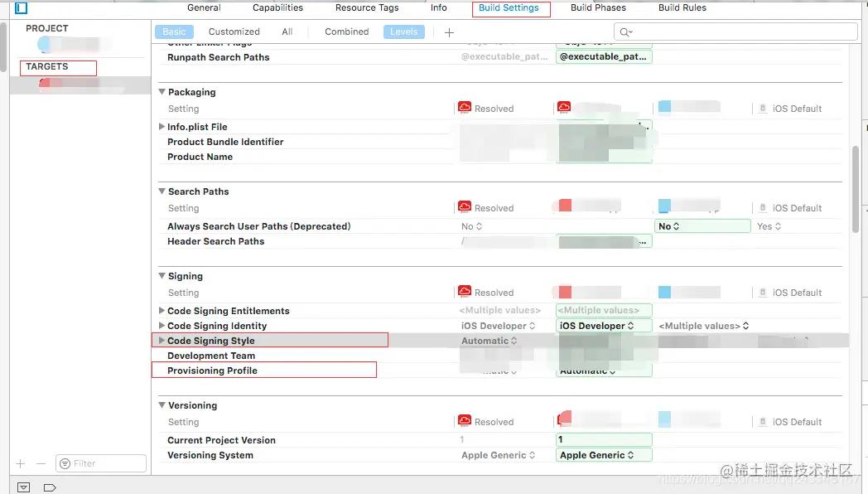This screenshot has height=494, width=868.
Task: Select the Product Name row
Action: click(500, 157)
